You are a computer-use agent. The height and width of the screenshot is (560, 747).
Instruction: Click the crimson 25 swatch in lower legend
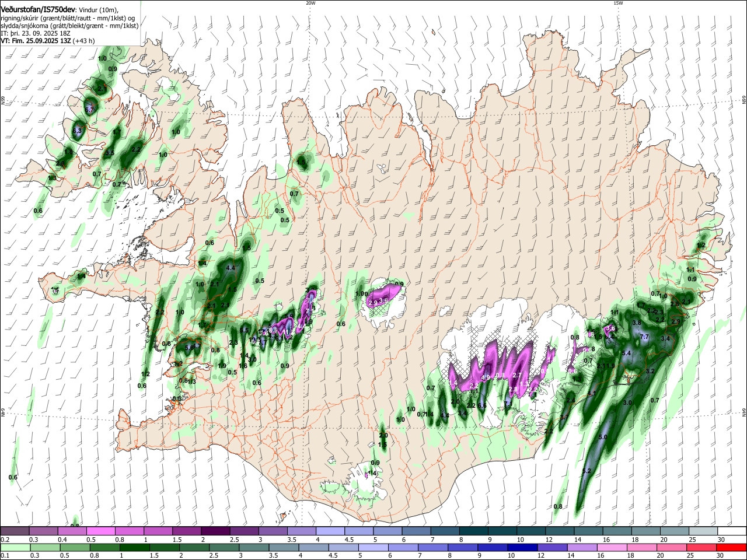click(701, 547)
